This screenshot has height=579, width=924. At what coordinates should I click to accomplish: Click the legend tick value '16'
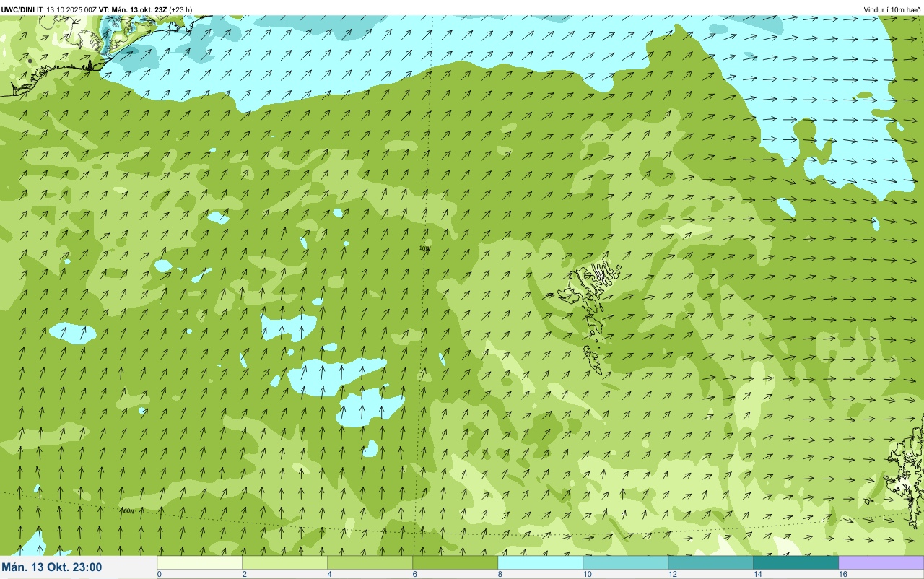(843, 574)
